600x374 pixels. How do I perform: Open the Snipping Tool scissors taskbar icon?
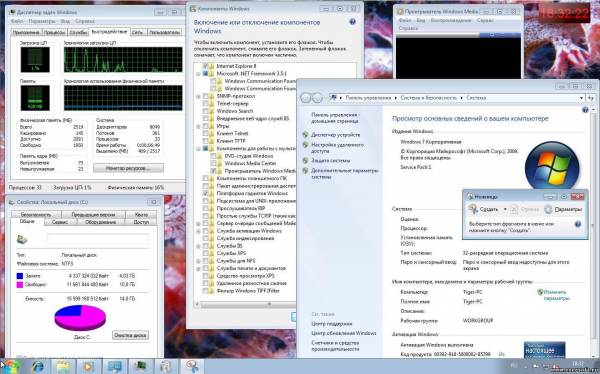[192, 367]
